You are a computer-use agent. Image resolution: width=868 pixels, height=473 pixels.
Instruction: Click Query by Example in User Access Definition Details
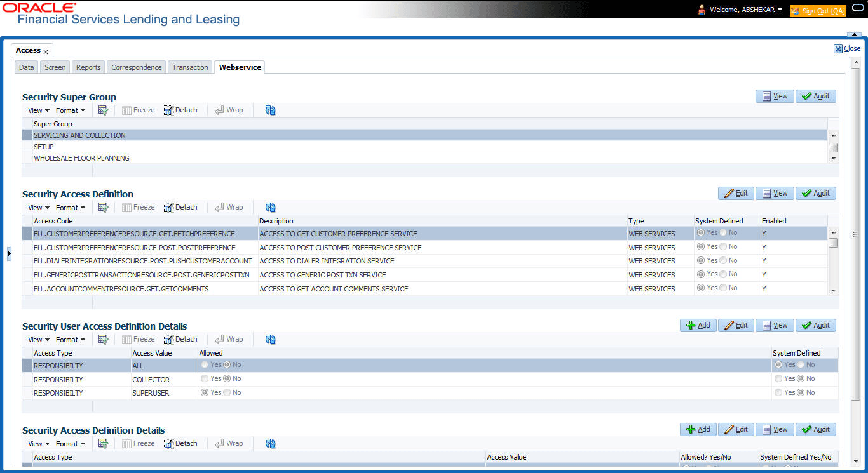click(103, 340)
